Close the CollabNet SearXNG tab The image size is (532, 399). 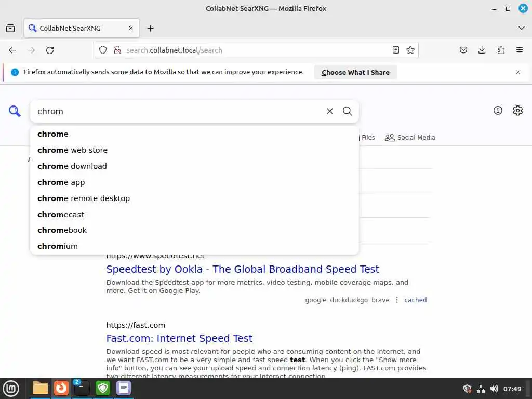point(130,28)
